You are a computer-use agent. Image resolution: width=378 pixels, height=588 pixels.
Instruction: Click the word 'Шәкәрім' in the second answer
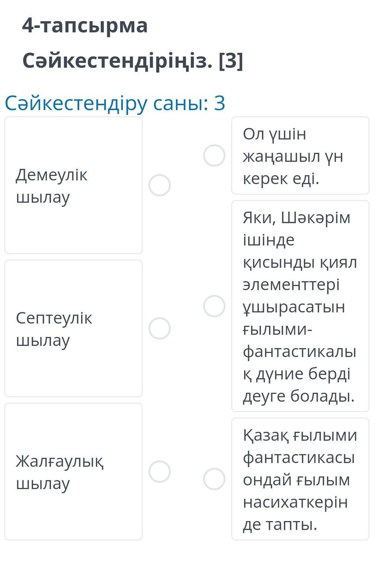click(x=315, y=218)
